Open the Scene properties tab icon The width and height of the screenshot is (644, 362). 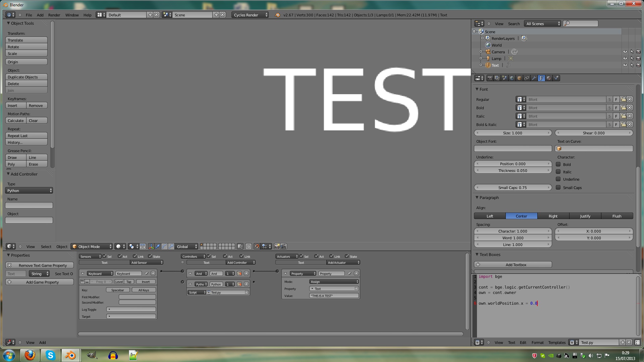(x=504, y=78)
